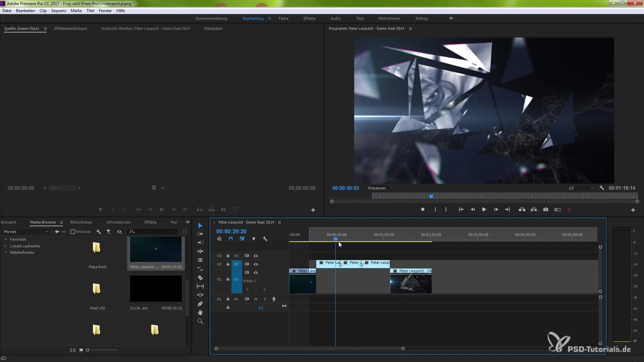Select the Slip tool
The image size is (644, 362).
[200, 286]
